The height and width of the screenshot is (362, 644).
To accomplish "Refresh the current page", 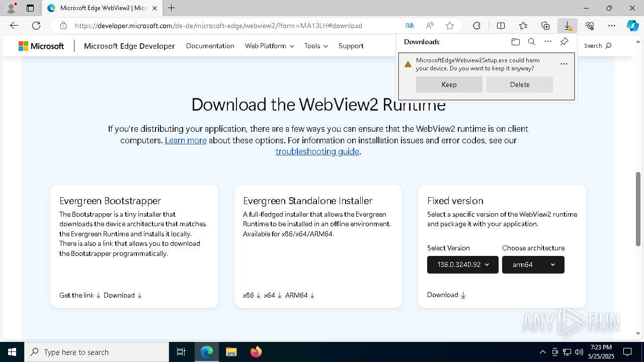I will click(x=36, y=26).
